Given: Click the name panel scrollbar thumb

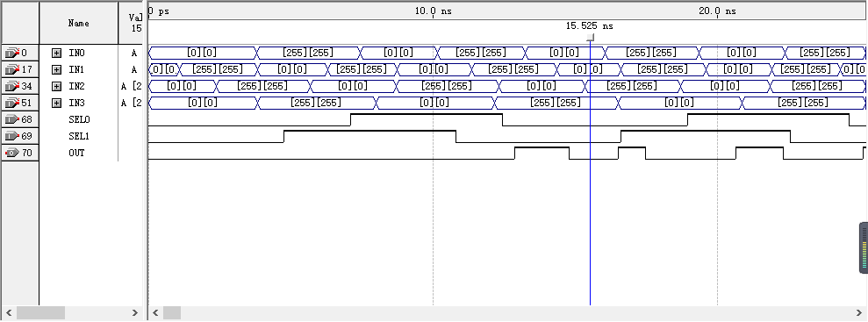Looking at the screenshot, I should [40, 313].
